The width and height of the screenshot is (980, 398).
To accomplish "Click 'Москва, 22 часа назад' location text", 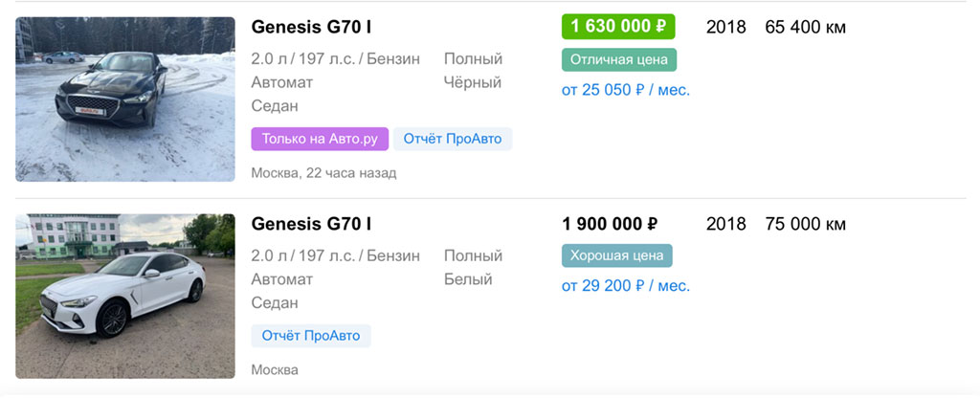I will point(323,173).
